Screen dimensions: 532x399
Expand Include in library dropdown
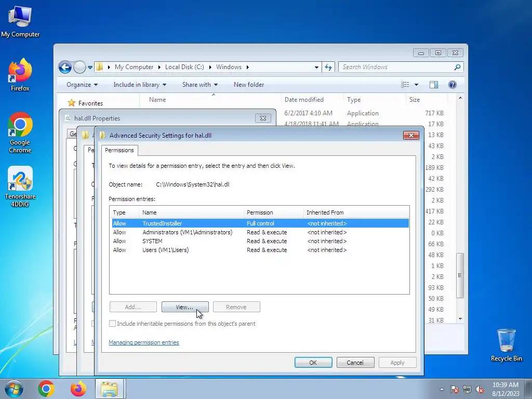[x=140, y=85]
